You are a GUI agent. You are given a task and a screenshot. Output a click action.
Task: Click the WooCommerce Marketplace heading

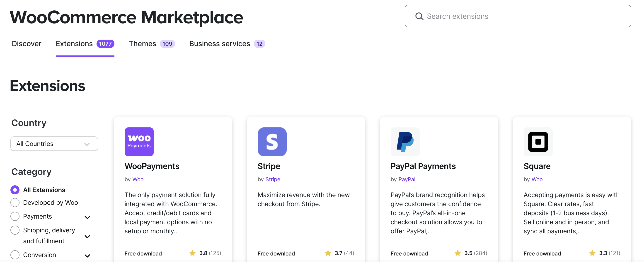126,17
